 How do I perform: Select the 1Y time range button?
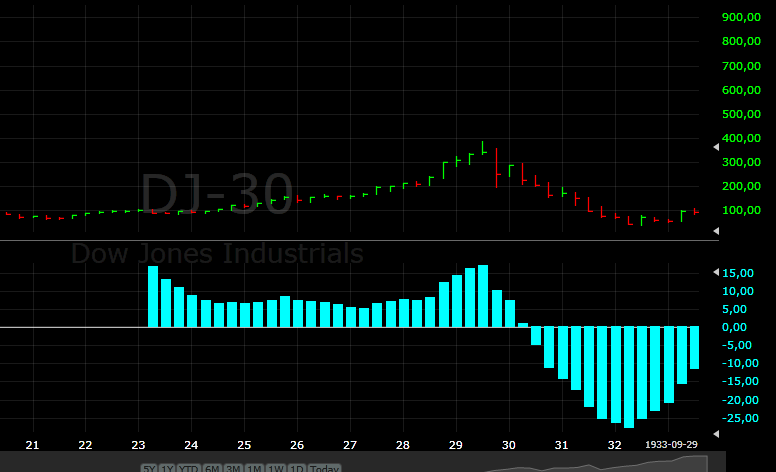pos(167,468)
